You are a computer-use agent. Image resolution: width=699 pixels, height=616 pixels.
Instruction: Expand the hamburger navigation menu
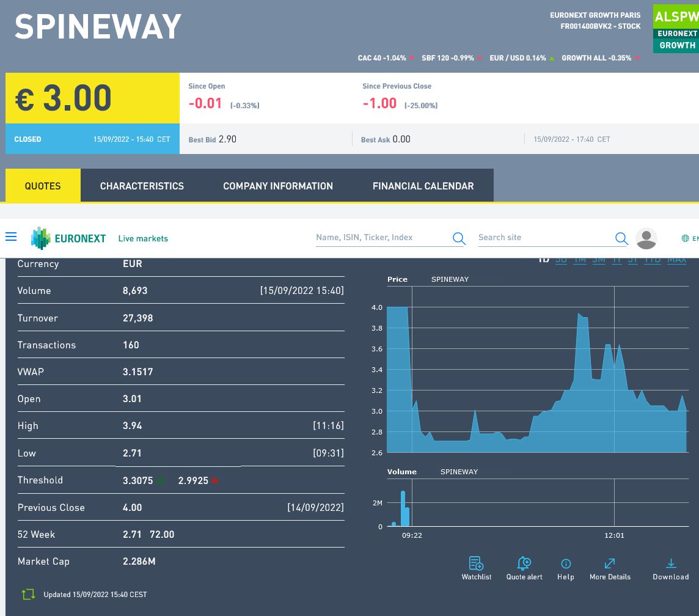pos(11,237)
